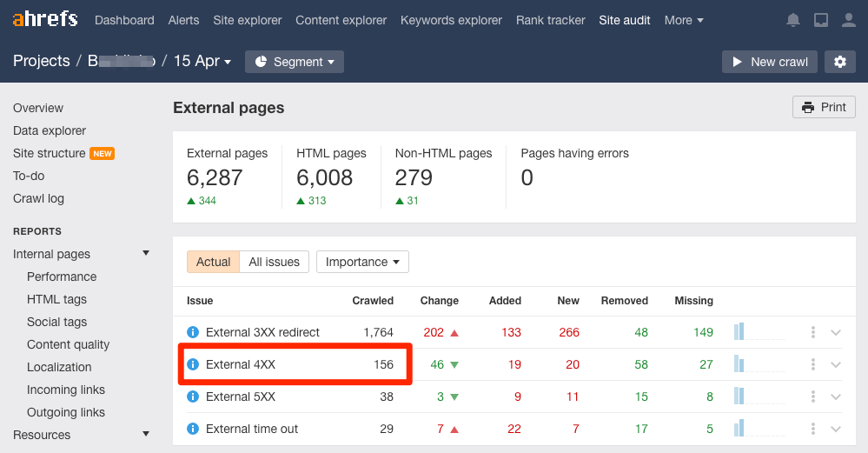The image size is (868, 453).
Task: Click info icon beside External 5XX
Action: pyautogui.click(x=193, y=396)
